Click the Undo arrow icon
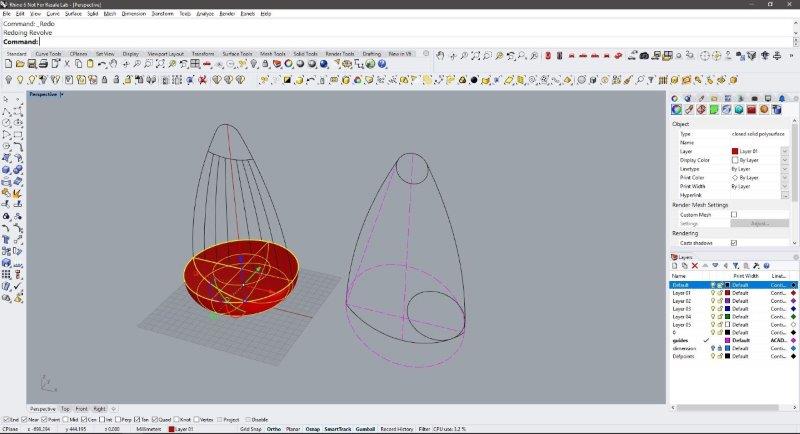 [102, 64]
